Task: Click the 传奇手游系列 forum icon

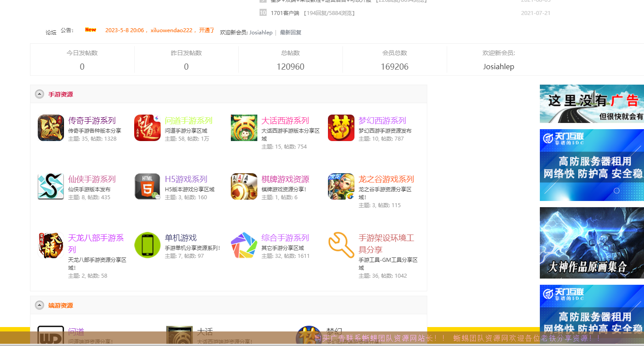Action: coord(51,128)
